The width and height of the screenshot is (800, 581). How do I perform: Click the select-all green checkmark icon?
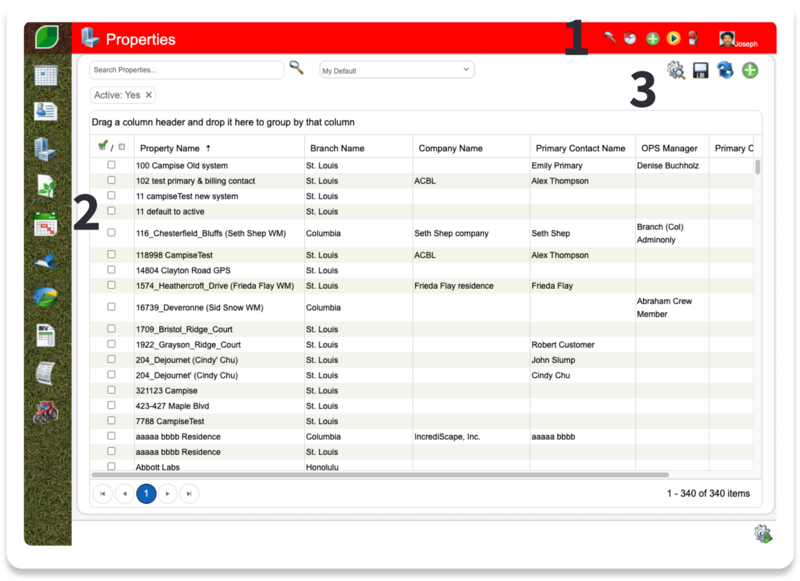[103, 146]
